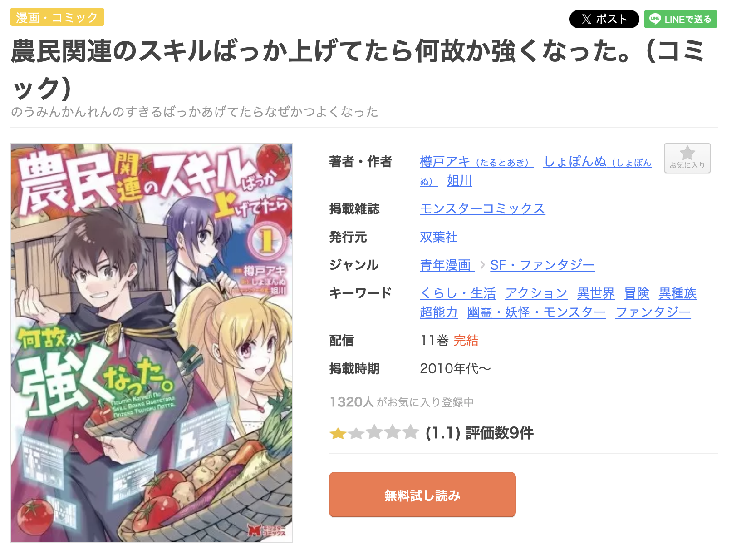Toggle the お気に入り star favorite button
Screen dimensions: 756x555
tap(687, 158)
